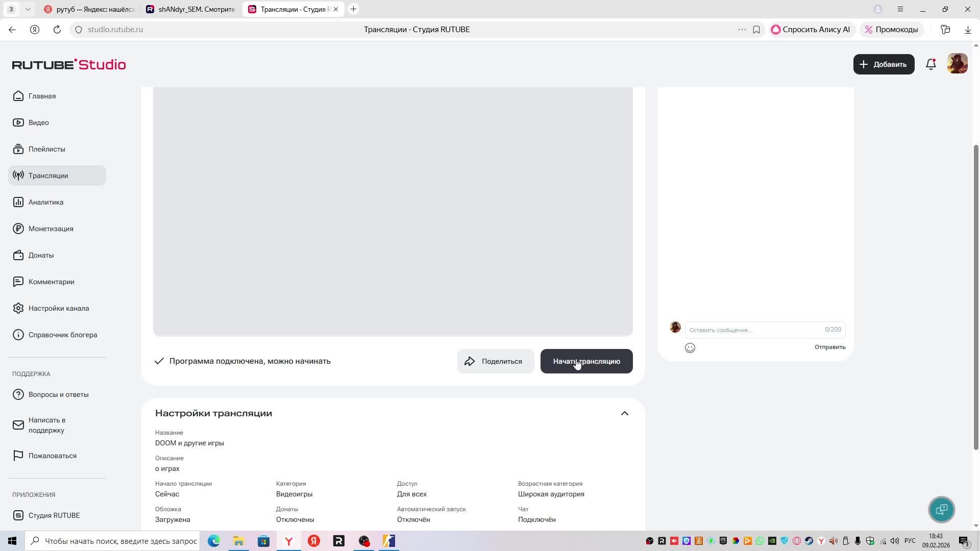The height and width of the screenshot is (551, 980).
Task: Click the Поделиться button
Action: tap(495, 361)
